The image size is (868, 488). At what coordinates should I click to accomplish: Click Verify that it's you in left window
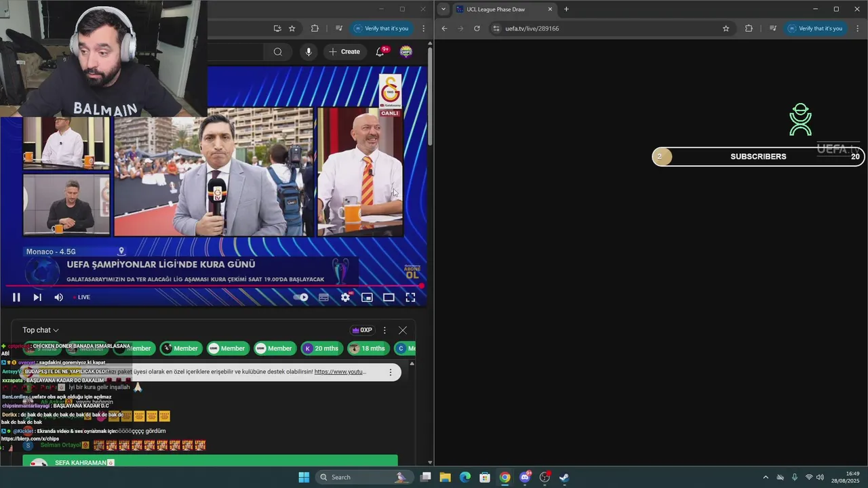(382, 28)
